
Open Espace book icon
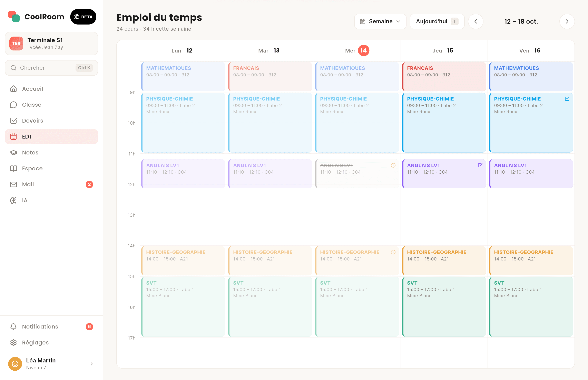tap(13, 169)
